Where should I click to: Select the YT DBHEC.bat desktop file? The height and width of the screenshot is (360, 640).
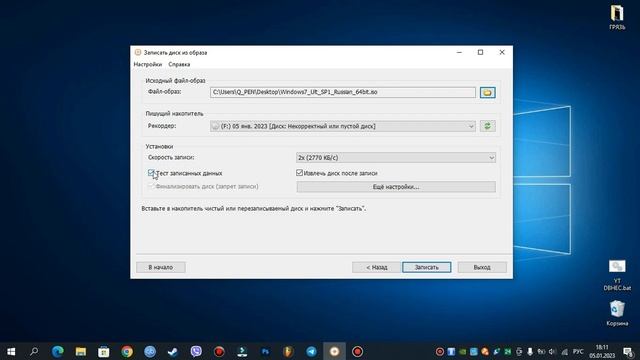[617, 276]
